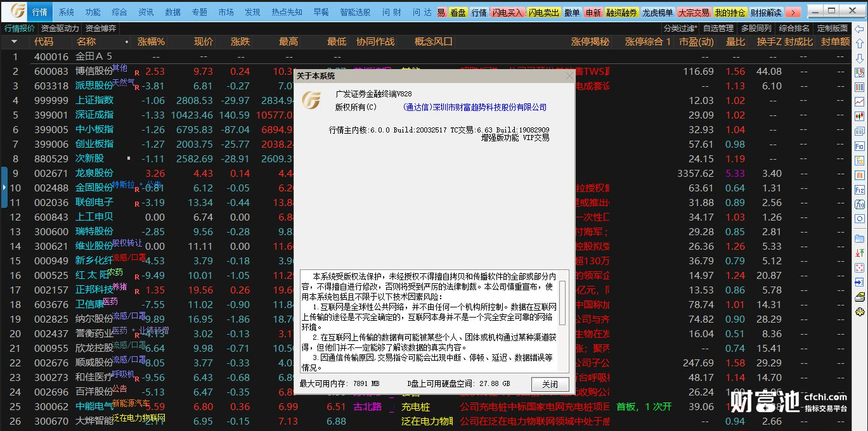This screenshot has height=431, width=868.
Task: Click the 撤单 button
Action: [572, 13]
